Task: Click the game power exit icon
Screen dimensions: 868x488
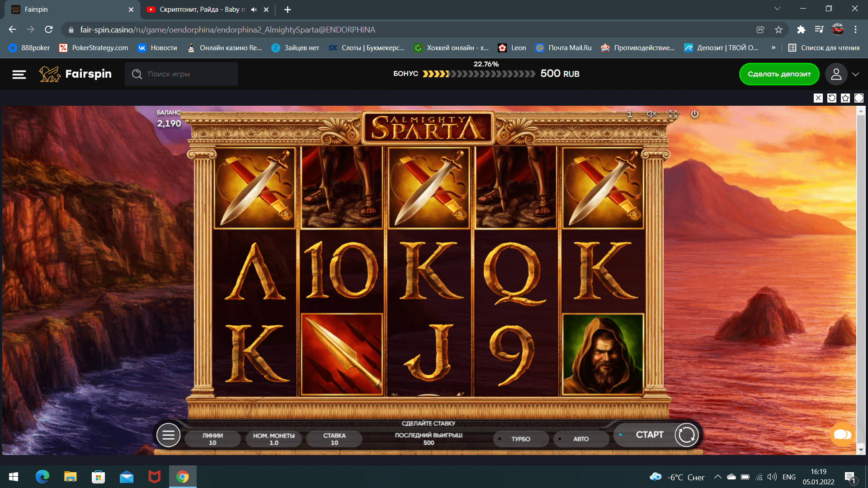Action: click(695, 114)
